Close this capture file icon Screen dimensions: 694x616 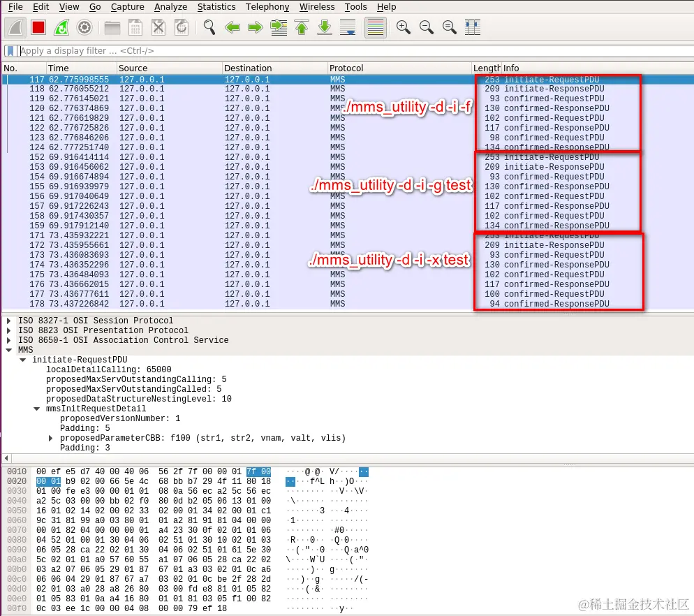point(158,27)
